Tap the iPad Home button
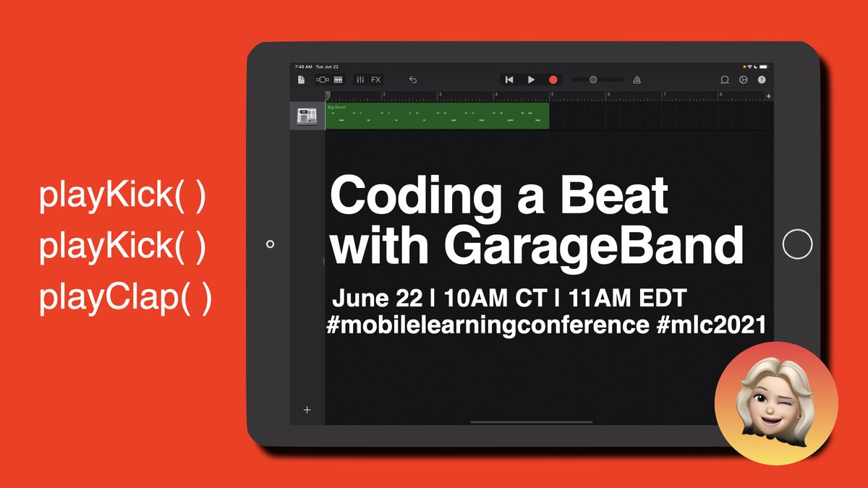 tap(797, 244)
